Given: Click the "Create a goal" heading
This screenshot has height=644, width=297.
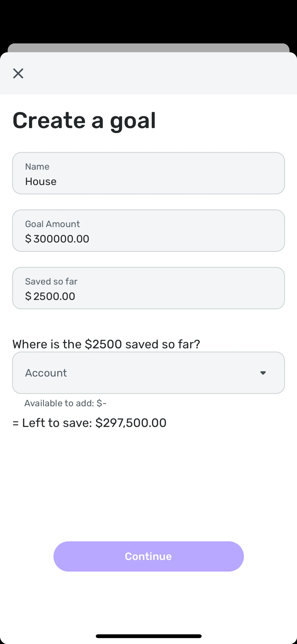Looking at the screenshot, I should point(84,121).
